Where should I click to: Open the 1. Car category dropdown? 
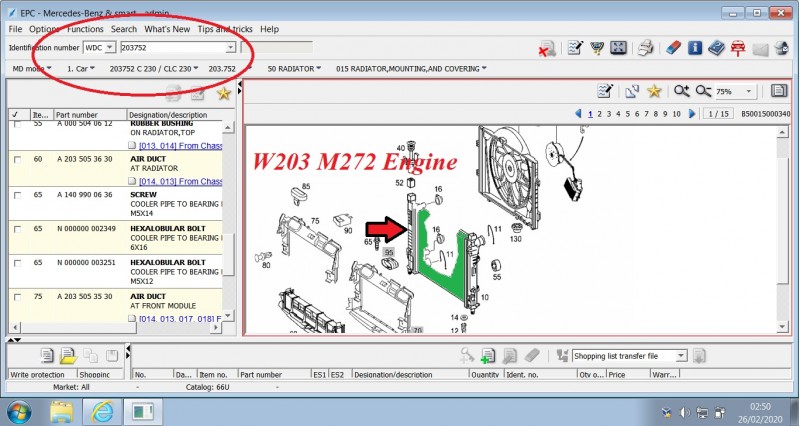(x=81, y=68)
